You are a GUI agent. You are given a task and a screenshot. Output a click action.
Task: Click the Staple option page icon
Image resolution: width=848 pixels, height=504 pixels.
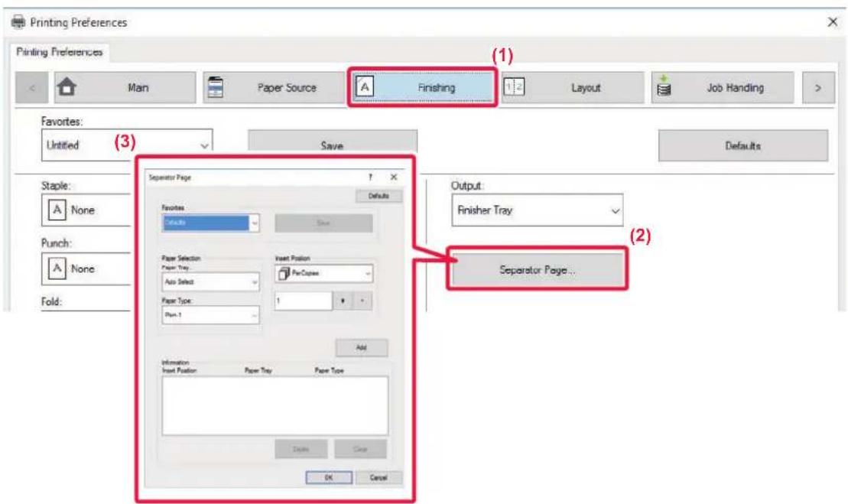(57, 210)
